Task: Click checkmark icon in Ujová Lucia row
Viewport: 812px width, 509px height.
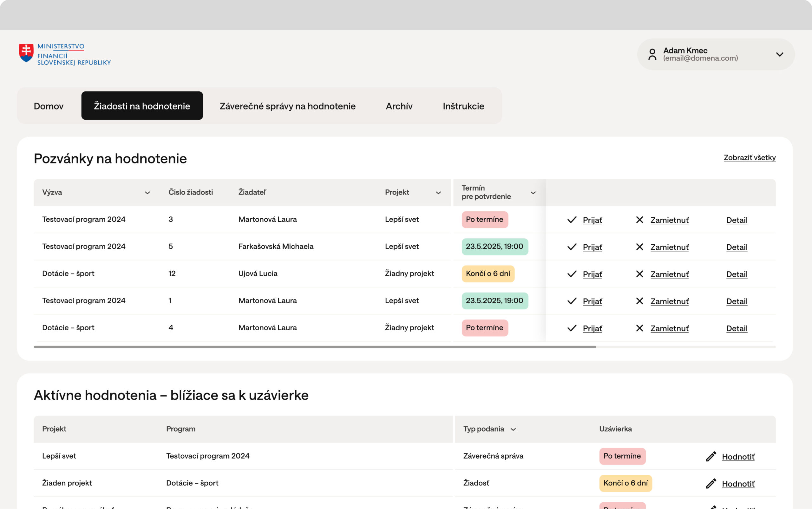Action: coord(572,274)
